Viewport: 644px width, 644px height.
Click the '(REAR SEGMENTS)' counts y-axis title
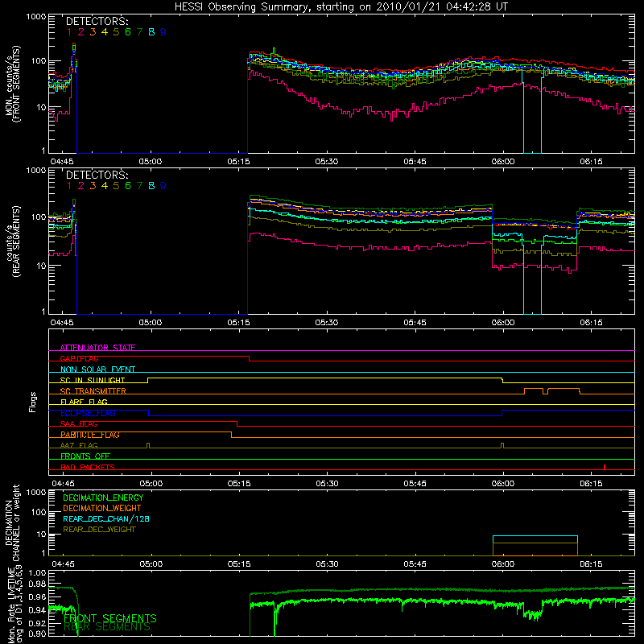(17, 242)
